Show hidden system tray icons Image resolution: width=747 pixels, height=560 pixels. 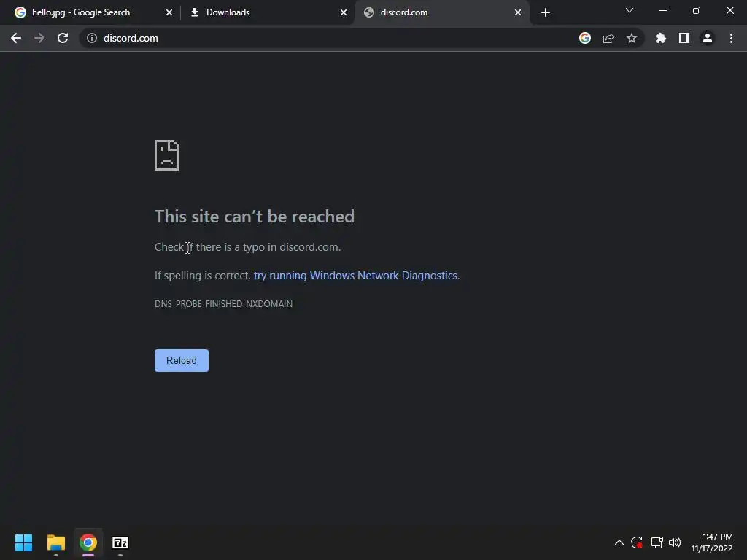click(619, 542)
